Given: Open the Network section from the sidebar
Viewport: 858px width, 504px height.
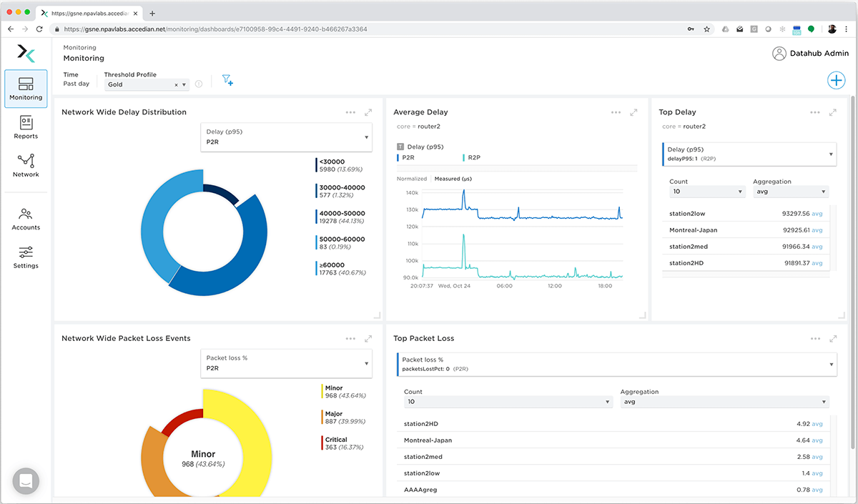Looking at the screenshot, I should coord(26,166).
